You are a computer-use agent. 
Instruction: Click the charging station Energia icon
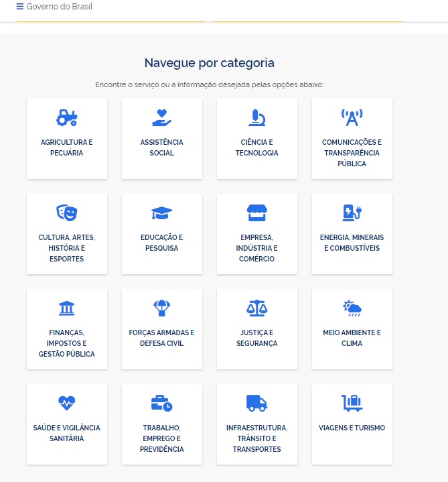352,213
